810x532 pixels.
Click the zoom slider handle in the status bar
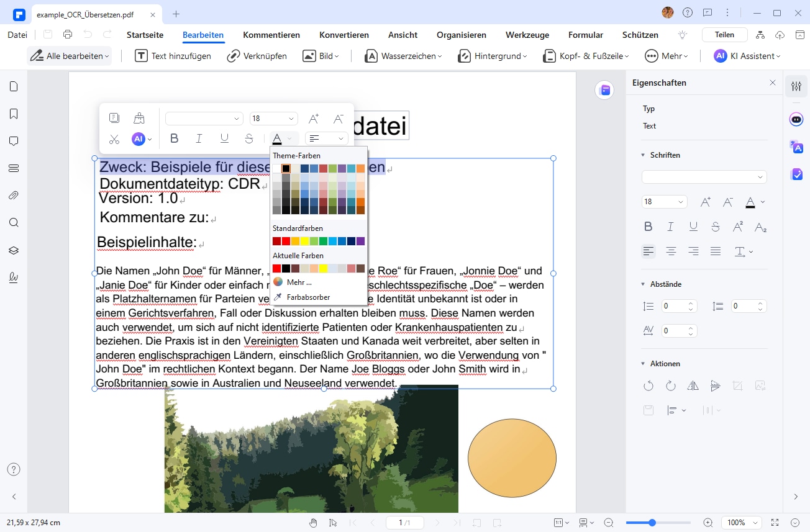[x=652, y=523]
